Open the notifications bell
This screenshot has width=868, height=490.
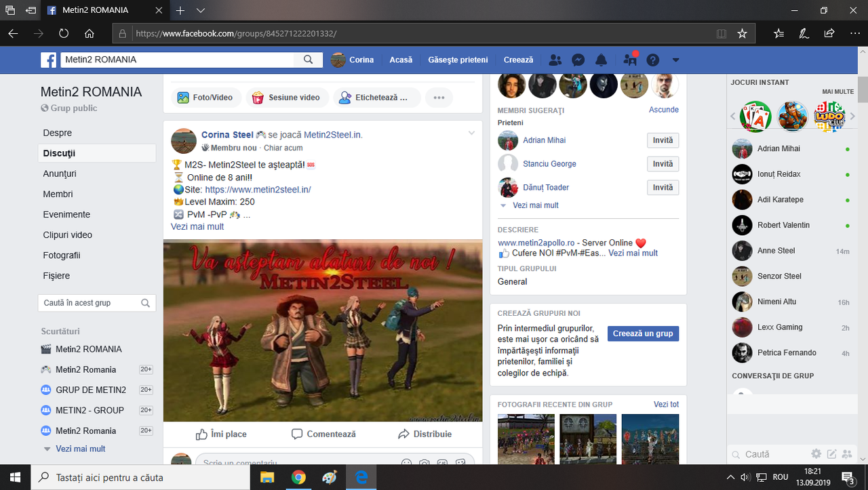pos(601,60)
